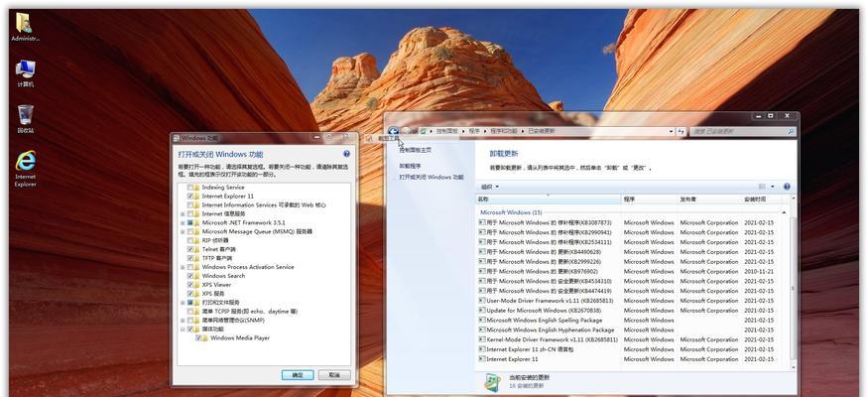Collapse the Microsoft Windows (15) group

(784, 212)
